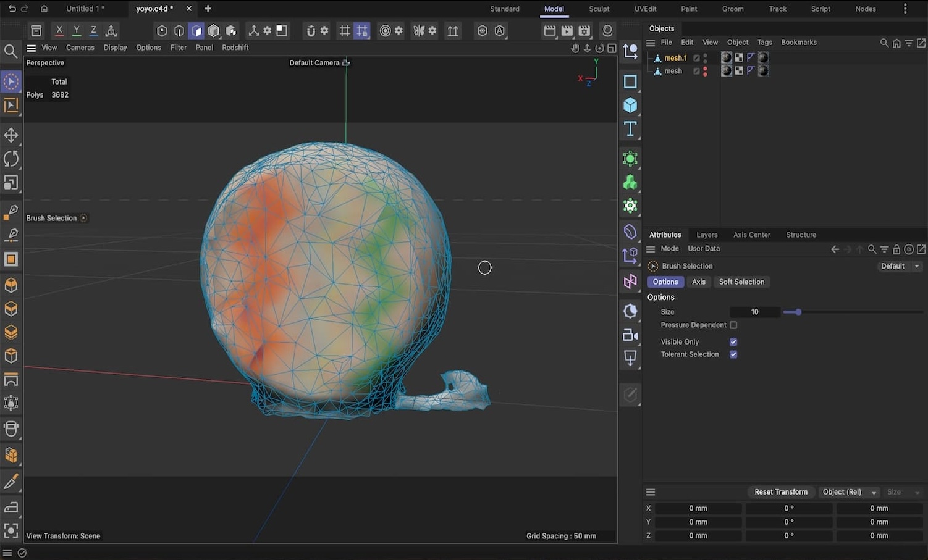Enable Pressure Dependent checkbox
Viewport: 928px width, 560px height.
pyautogui.click(x=733, y=325)
